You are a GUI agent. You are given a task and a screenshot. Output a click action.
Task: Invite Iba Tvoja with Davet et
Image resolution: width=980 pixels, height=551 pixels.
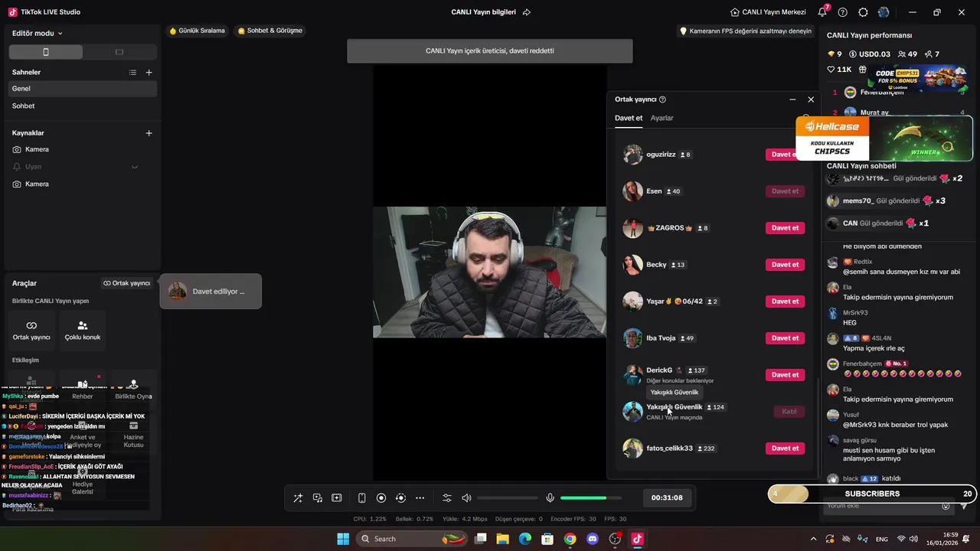(x=785, y=338)
